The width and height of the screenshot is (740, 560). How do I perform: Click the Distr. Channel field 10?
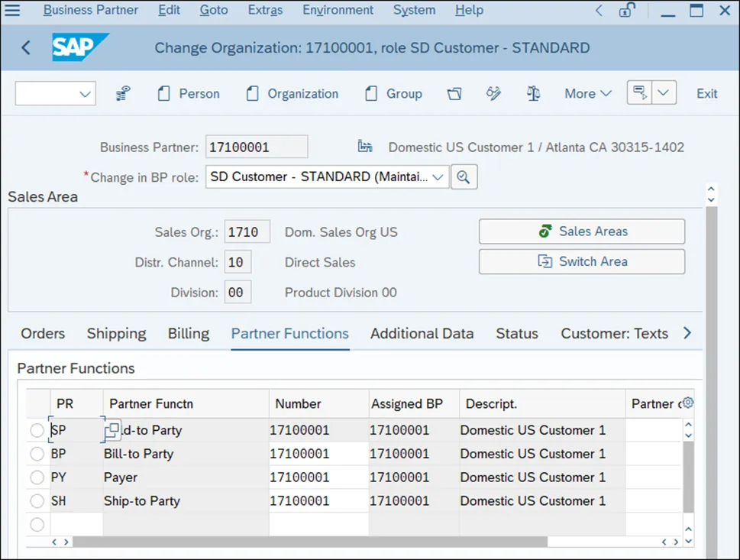(x=238, y=262)
